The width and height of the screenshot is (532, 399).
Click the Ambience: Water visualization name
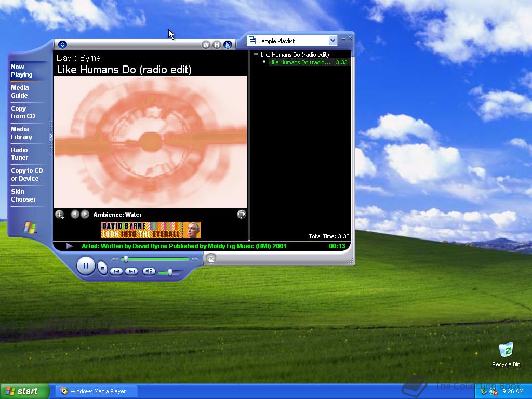(x=117, y=215)
